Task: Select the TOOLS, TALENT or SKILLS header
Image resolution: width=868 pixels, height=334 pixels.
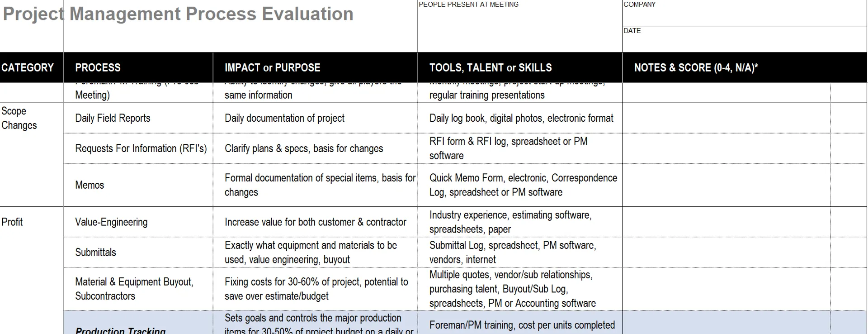Action: (491, 67)
